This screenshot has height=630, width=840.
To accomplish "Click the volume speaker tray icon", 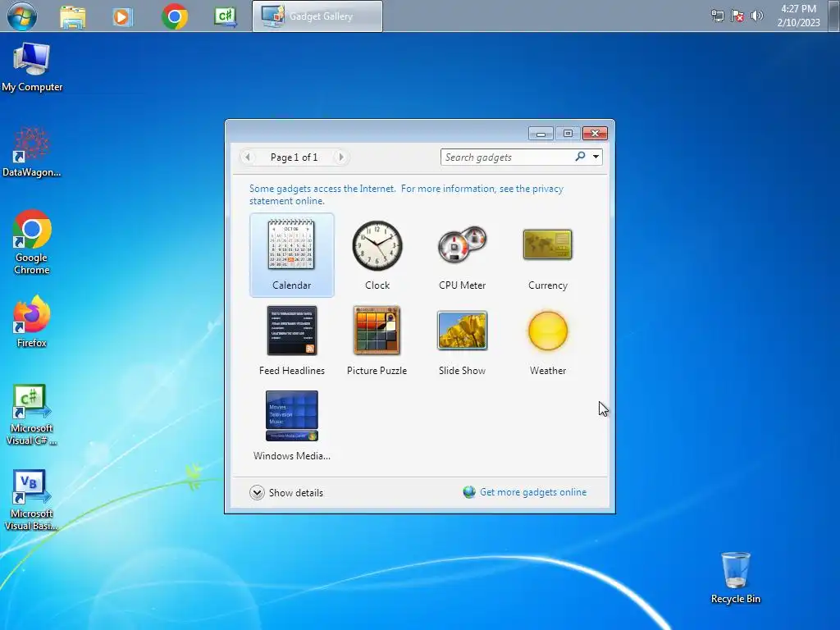I will click(756, 16).
